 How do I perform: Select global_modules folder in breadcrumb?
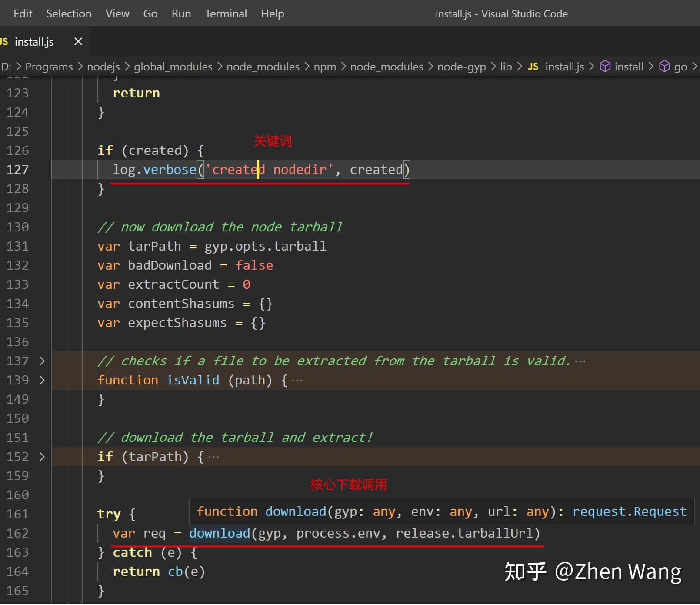tap(173, 67)
